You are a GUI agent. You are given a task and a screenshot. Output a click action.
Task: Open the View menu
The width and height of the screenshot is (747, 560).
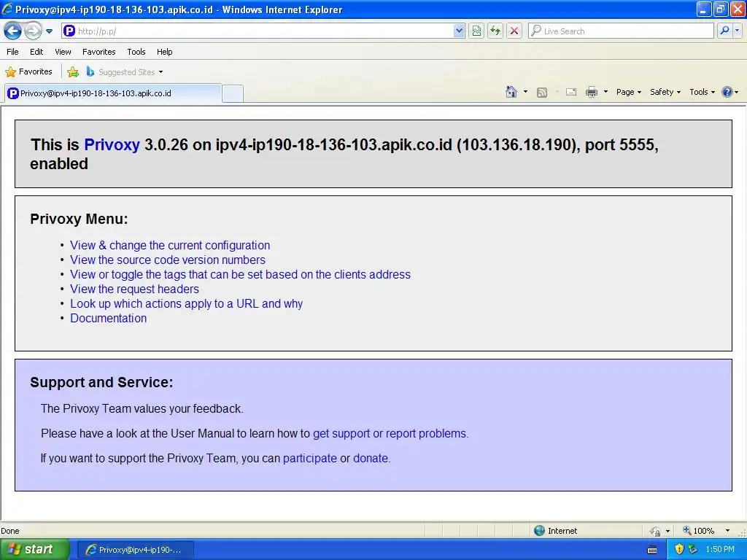click(x=63, y=52)
